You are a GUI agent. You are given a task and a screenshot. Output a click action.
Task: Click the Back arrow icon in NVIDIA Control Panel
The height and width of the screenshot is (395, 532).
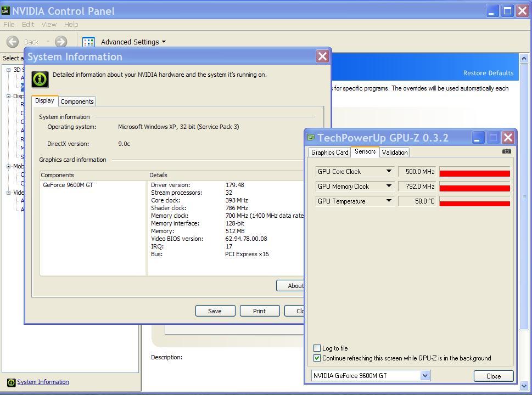coord(13,42)
